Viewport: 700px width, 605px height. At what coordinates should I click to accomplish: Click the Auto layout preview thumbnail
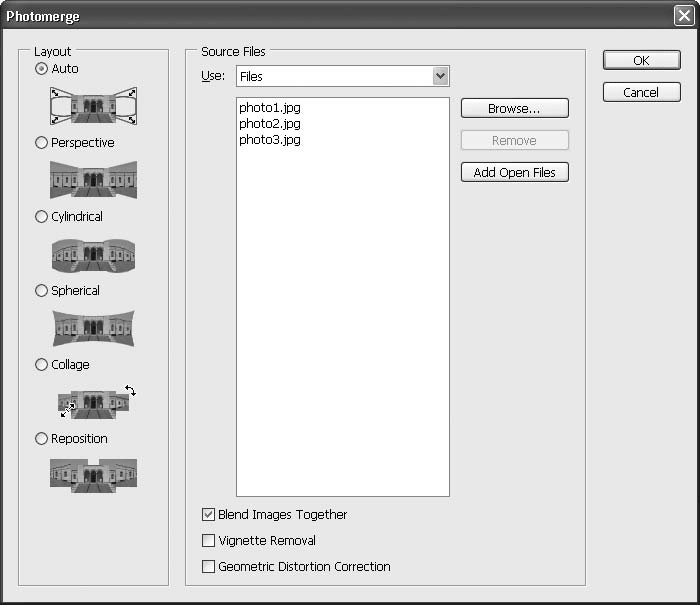tap(93, 105)
